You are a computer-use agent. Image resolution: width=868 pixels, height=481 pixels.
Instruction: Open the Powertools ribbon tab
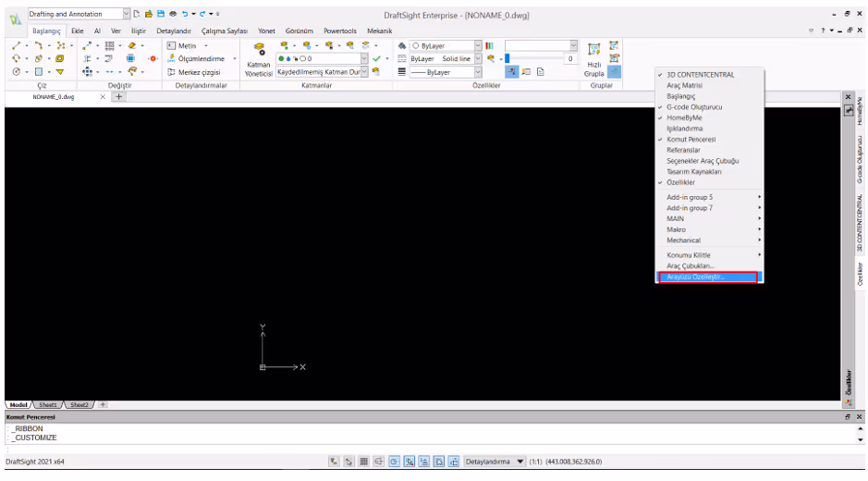pyautogui.click(x=340, y=31)
